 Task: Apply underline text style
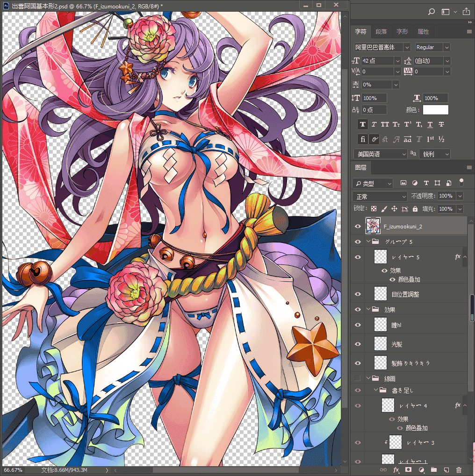click(x=430, y=124)
